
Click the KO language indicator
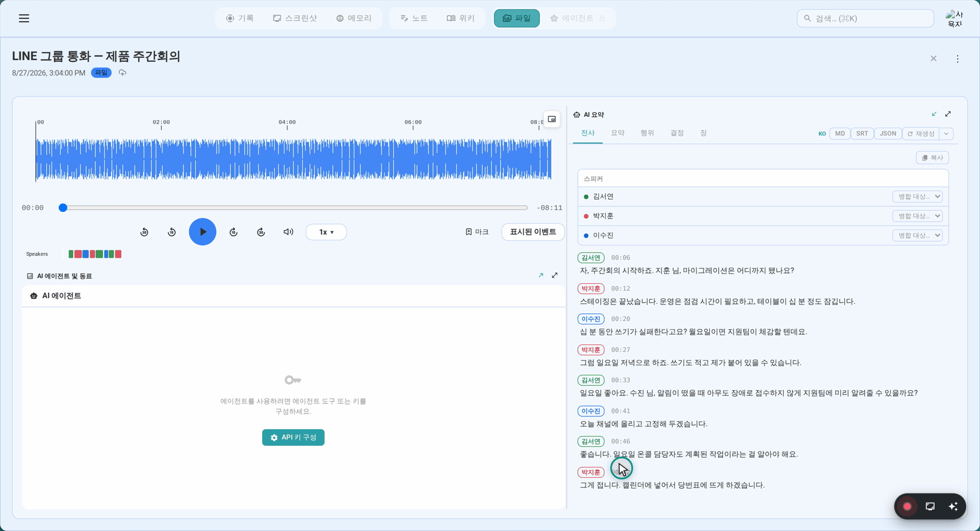[822, 134]
